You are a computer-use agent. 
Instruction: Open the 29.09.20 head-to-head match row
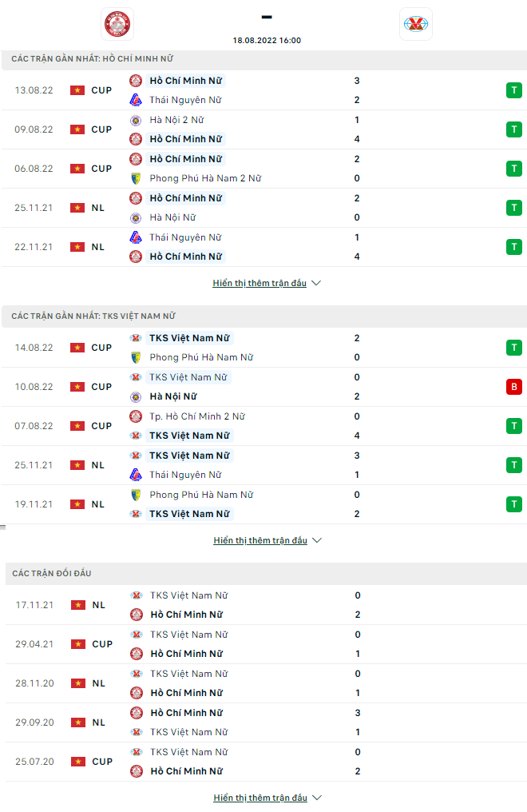(x=263, y=722)
